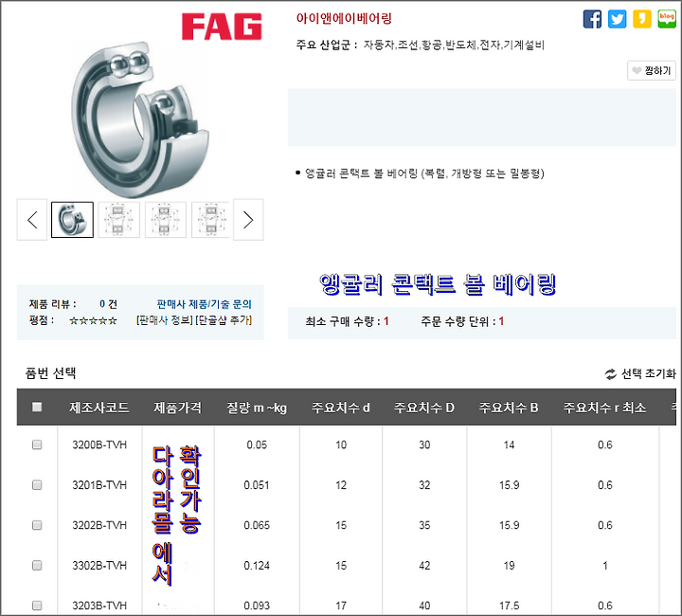Click the 0.065 mass value cell

tap(257, 526)
